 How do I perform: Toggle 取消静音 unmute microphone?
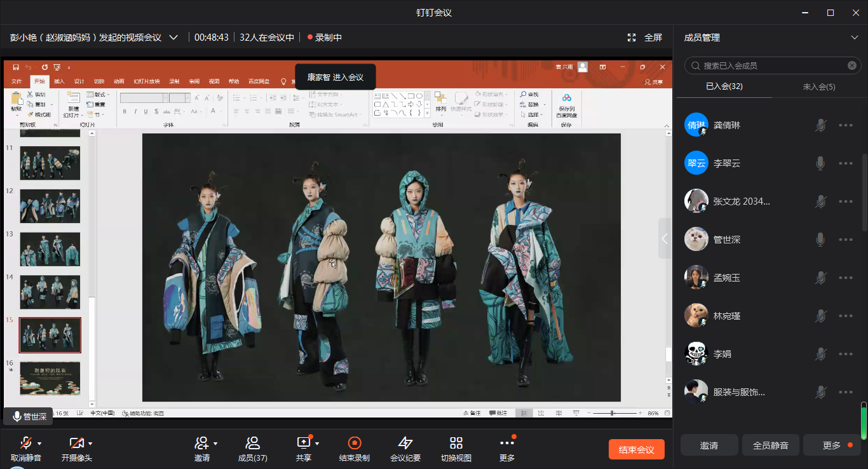(x=25, y=443)
